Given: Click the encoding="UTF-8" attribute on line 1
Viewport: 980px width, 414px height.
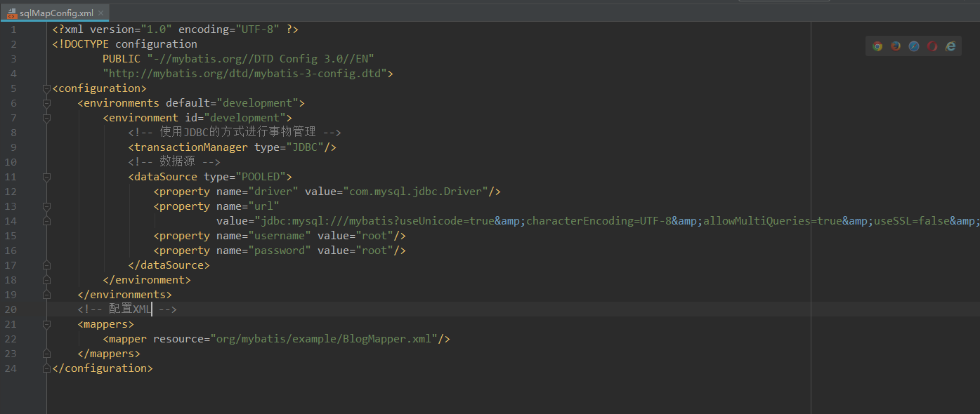Looking at the screenshot, I should 229,29.
